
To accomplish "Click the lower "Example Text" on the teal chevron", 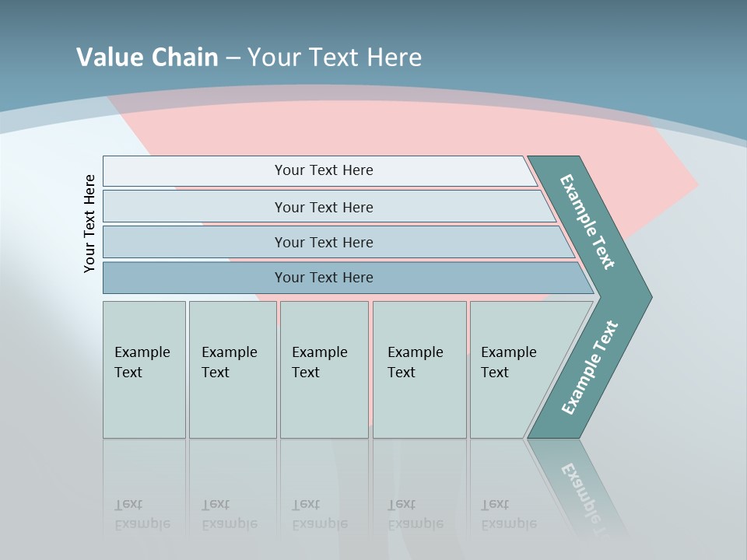I will (x=589, y=368).
